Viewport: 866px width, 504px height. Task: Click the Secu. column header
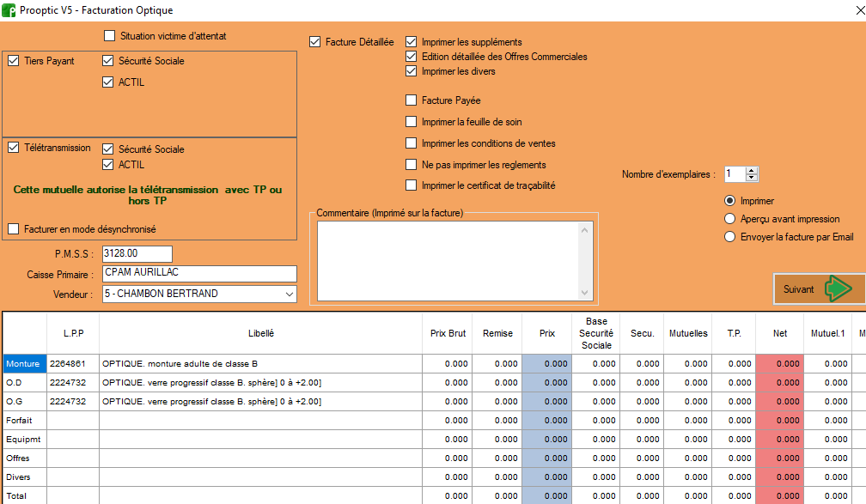tap(642, 333)
